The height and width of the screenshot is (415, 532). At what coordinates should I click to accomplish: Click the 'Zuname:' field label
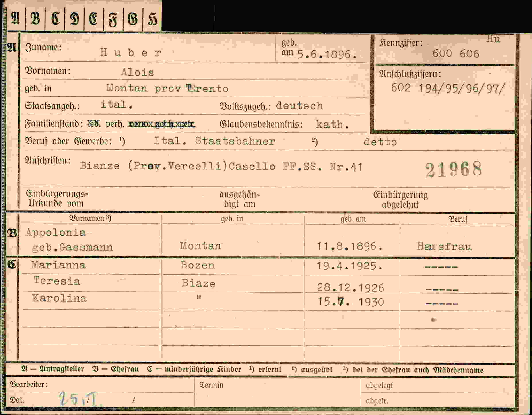(x=44, y=47)
